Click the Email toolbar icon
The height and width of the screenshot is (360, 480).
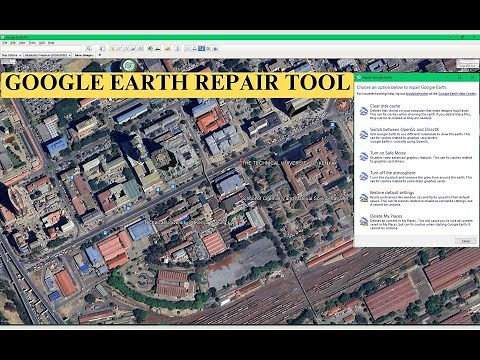pos(187,49)
